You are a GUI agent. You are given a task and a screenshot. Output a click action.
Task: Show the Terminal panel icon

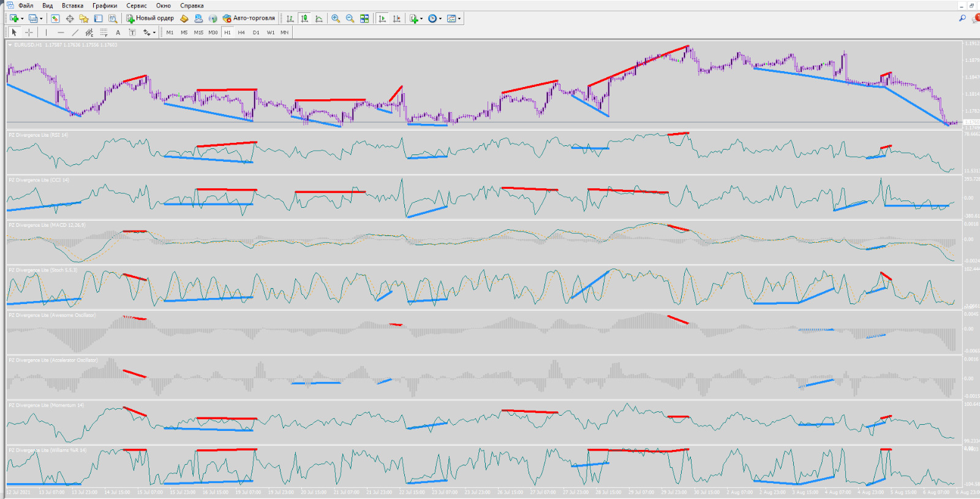click(98, 18)
